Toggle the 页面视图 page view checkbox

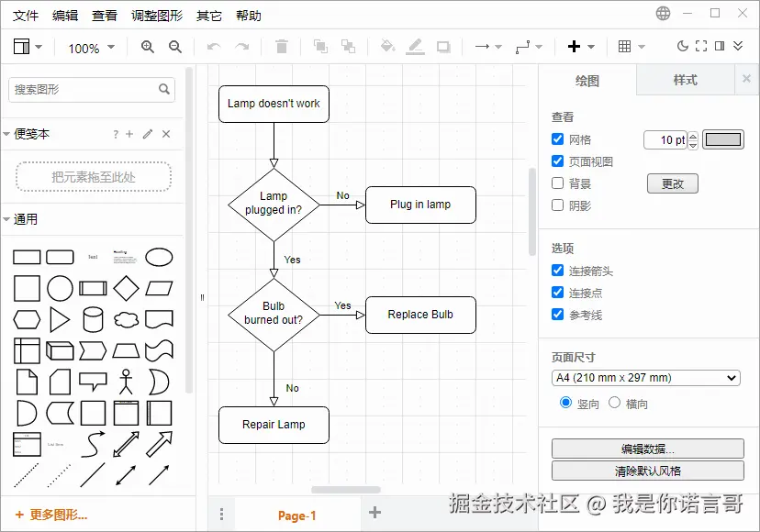[557, 161]
